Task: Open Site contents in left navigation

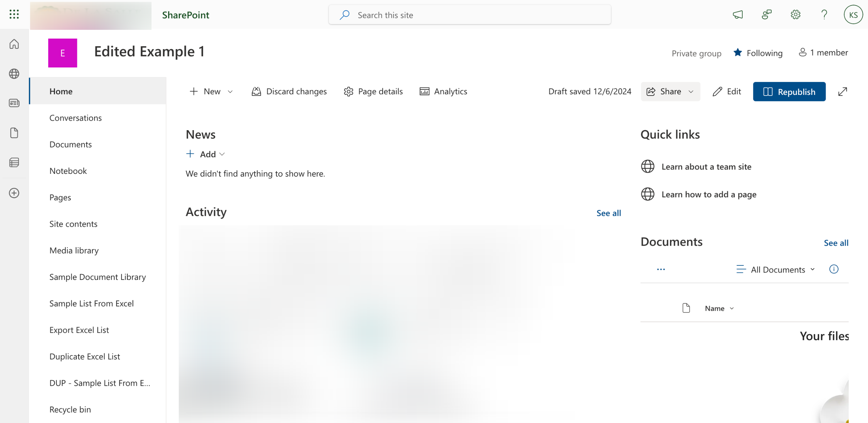Action: (x=73, y=224)
